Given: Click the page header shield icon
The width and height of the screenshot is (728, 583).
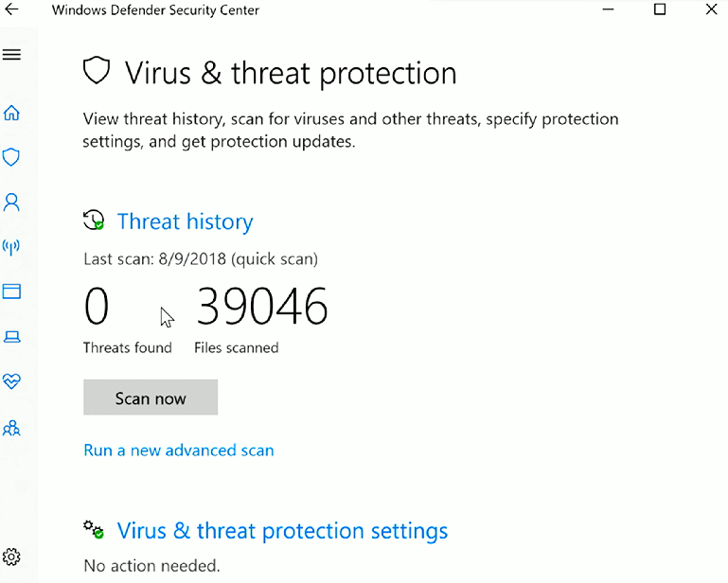Looking at the screenshot, I should click(97, 71).
